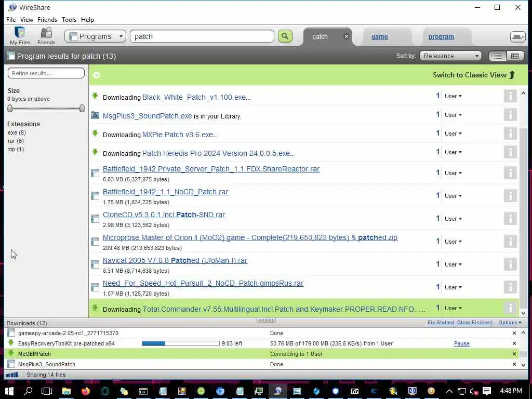Download Battlefield_1942_1.1_NoCD_Patch.rar
Screen dimensions: 532x399
165,192
